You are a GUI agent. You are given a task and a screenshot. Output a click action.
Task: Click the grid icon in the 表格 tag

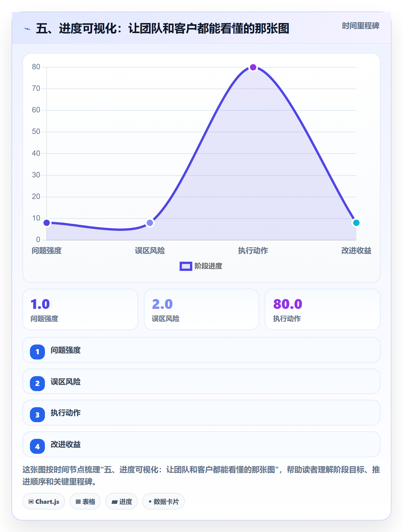pyautogui.click(x=78, y=502)
